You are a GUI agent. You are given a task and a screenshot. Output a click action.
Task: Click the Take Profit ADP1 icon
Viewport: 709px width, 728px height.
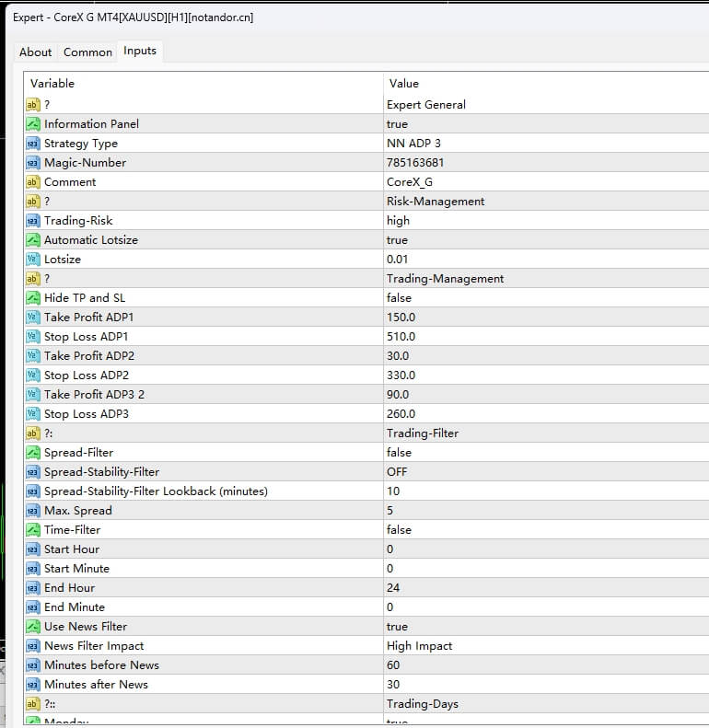click(x=33, y=318)
